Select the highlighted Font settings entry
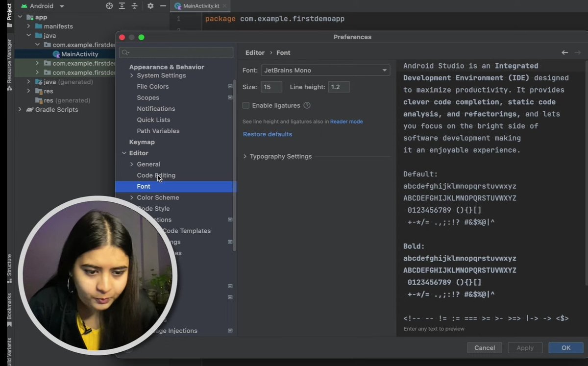 click(176, 186)
